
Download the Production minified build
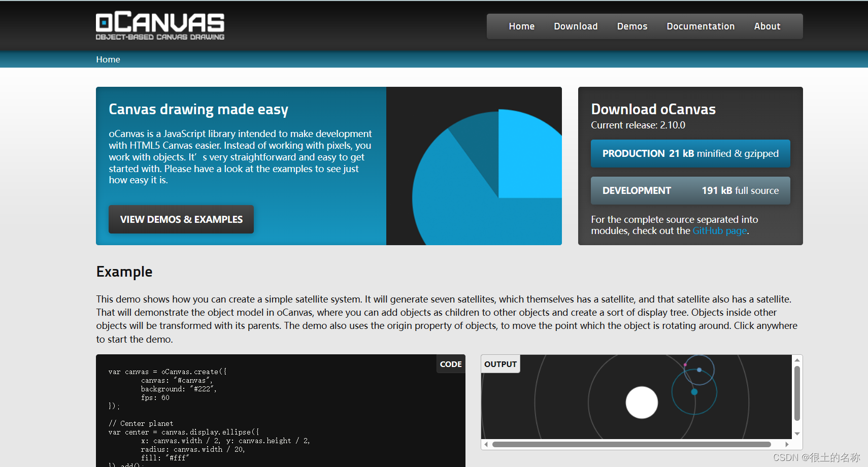(690, 153)
